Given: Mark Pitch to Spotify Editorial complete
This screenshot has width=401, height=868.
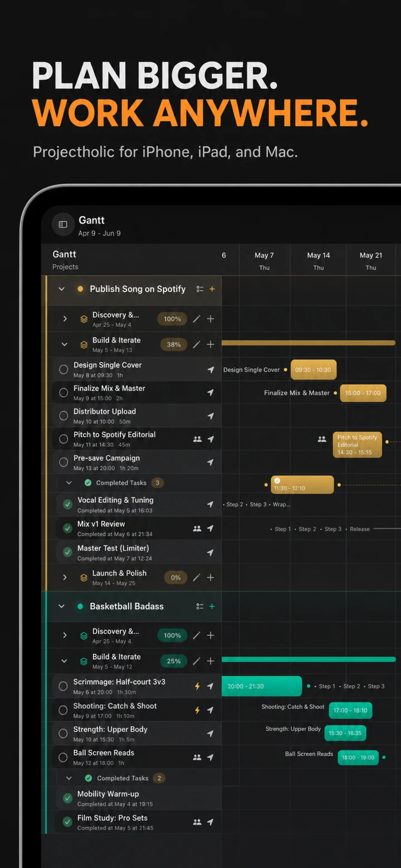Looking at the screenshot, I should coord(63,439).
